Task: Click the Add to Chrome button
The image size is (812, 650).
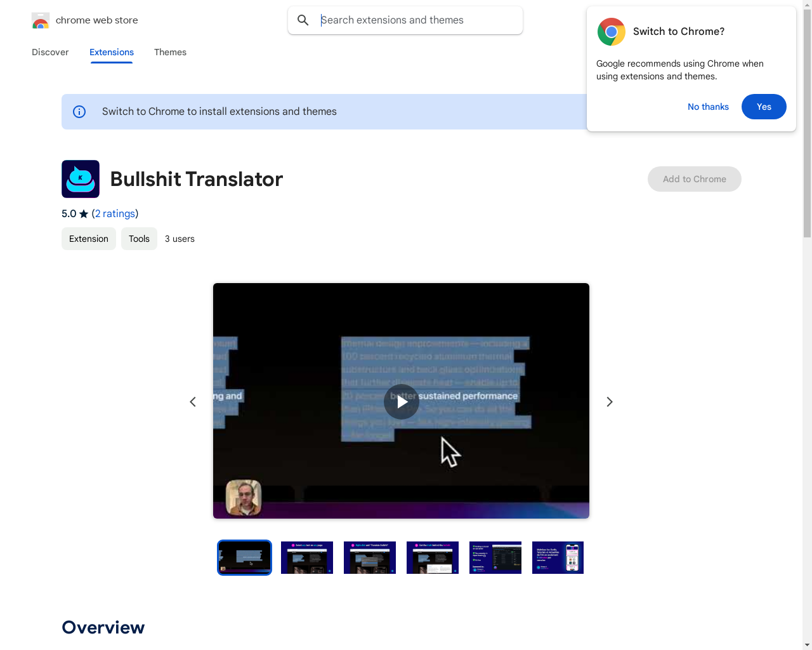Action: [x=695, y=179]
